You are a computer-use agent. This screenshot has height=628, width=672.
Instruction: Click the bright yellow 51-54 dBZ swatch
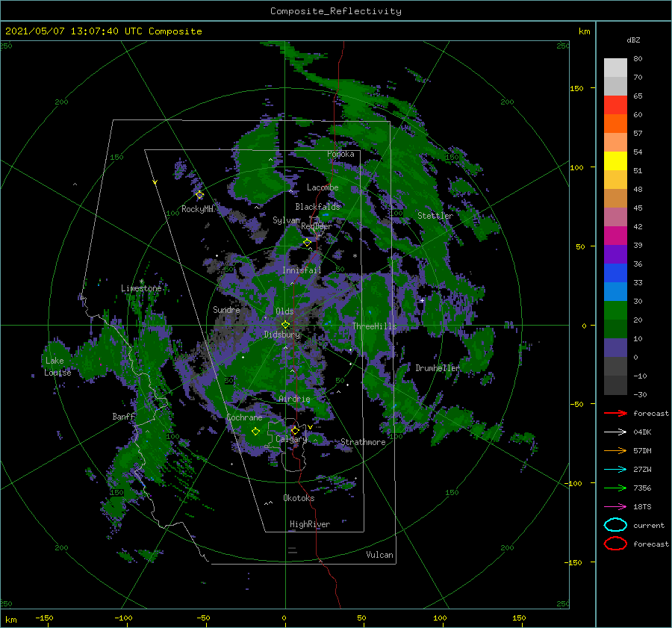coord(615,161)
